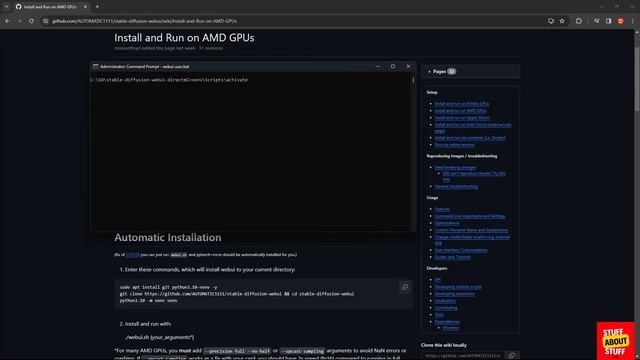Expand the Pages section toggle
The height and width of the screenshot is (360, 640).
429,71
